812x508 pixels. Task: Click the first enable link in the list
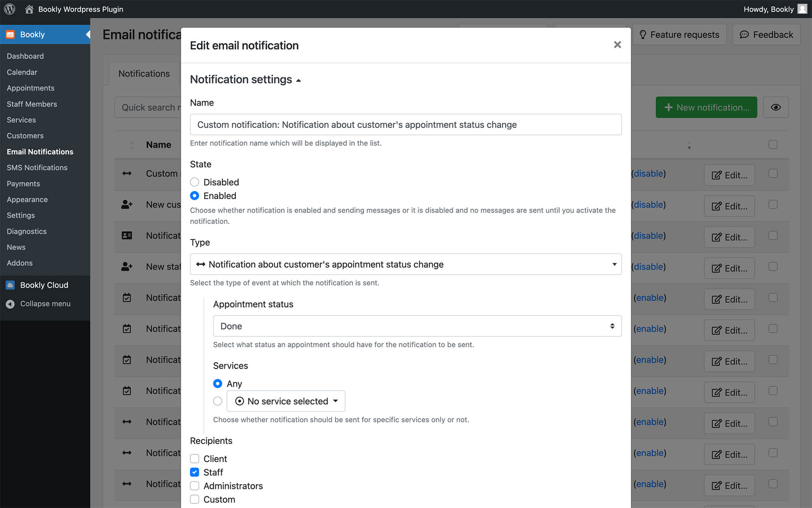click(650, 297)
